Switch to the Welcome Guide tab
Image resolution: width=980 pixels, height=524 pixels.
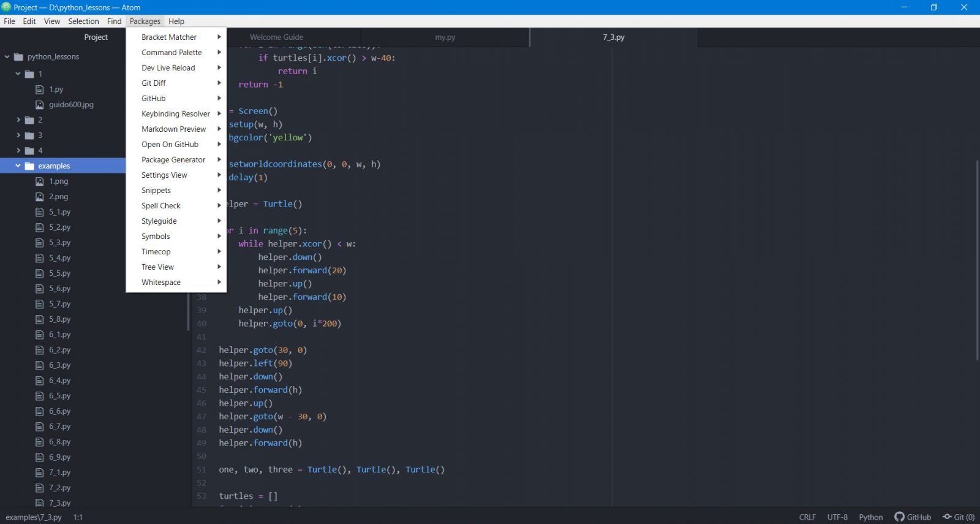(x=276, y=37)
